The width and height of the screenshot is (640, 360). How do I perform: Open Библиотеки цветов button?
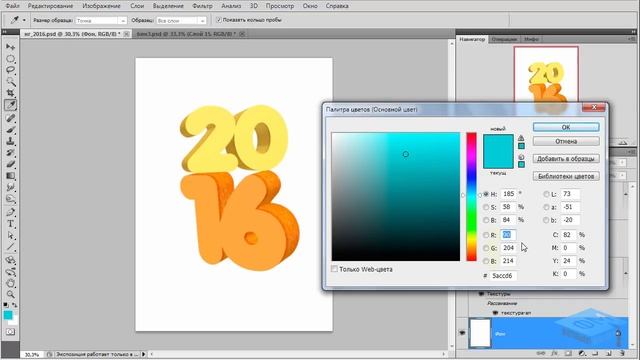click(x=566, y=176)
